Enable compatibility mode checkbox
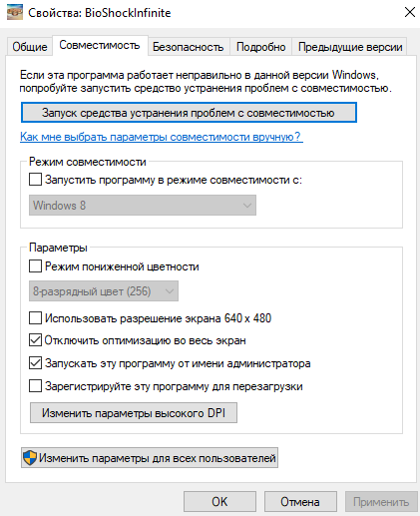 click(35, 180)
